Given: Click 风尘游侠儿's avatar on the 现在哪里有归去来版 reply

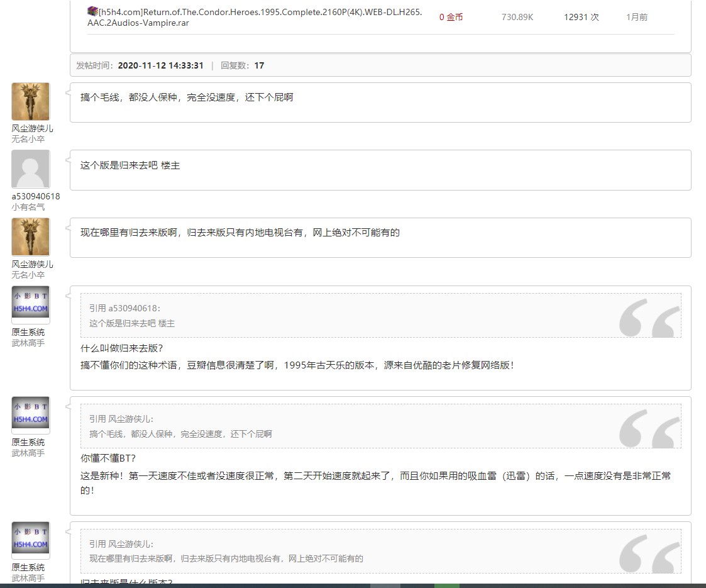Looking at the screenshot, I should pyautogui.click(x=30, y=237).
